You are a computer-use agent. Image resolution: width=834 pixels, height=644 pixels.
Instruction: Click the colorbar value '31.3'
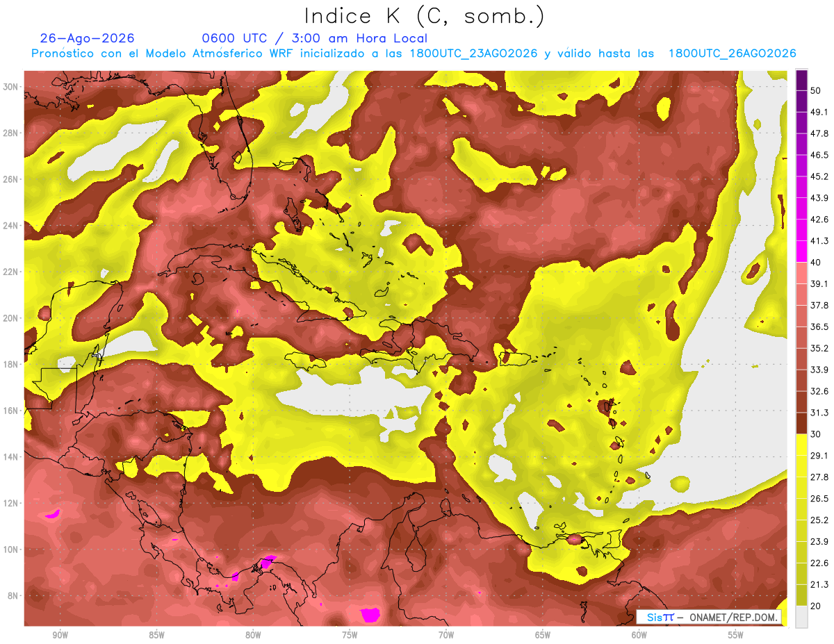tap(819, 413)
